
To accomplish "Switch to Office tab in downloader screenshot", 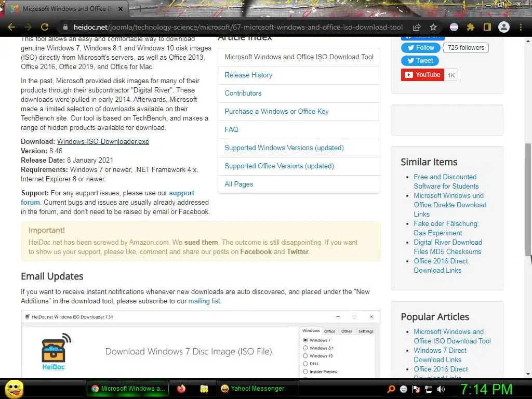I will (329, 331).
